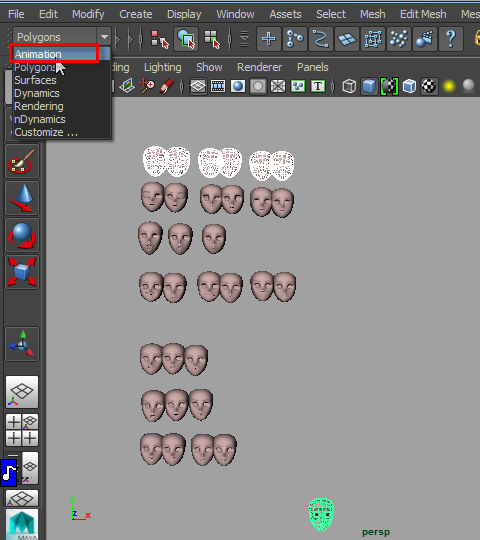Select the green wireframe head model
This screenshot has width=480, height=540.
tap(321, 514)
